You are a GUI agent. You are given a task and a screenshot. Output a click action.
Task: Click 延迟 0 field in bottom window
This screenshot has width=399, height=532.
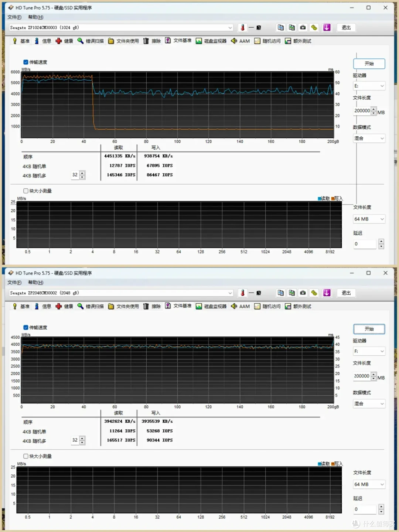[x=365, y=509]
